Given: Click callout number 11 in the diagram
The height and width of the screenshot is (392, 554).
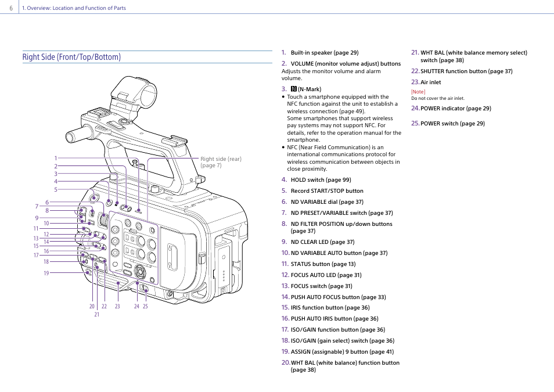Looking at the screenshot, I should (36, 229).
